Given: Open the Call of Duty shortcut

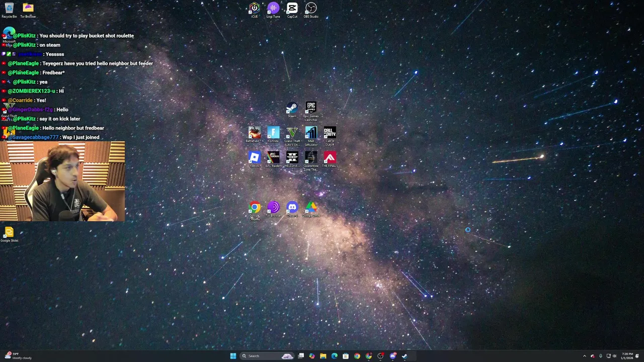Looking at the screenshot, I should (330, 136).
